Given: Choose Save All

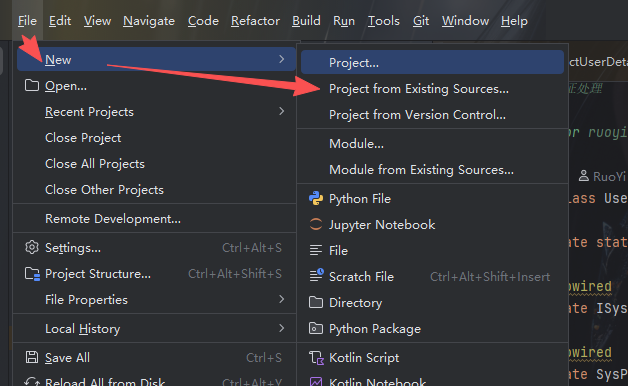Looking at the screenshot, I should 155,357.
